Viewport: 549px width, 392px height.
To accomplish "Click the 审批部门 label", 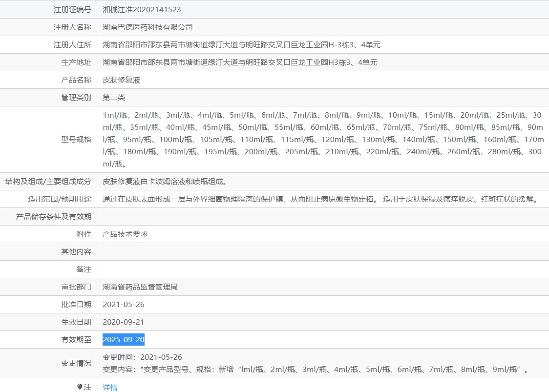I will click(x=76, y=287).
